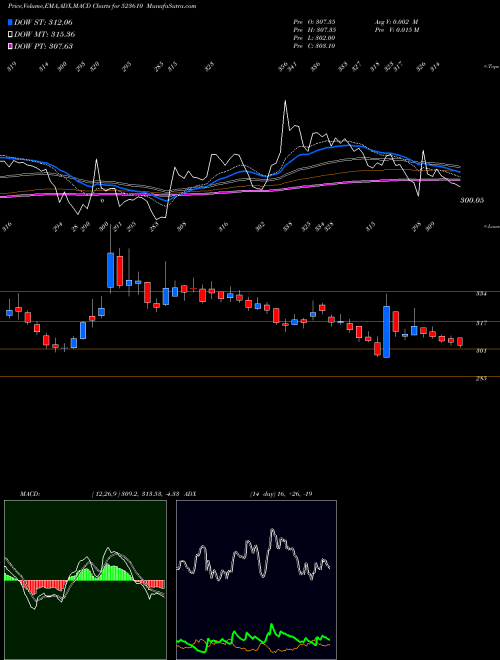This screenshot has width=500, height=660.
Task: Click the Pre H: 307.35 value
Action: (314, 30)
